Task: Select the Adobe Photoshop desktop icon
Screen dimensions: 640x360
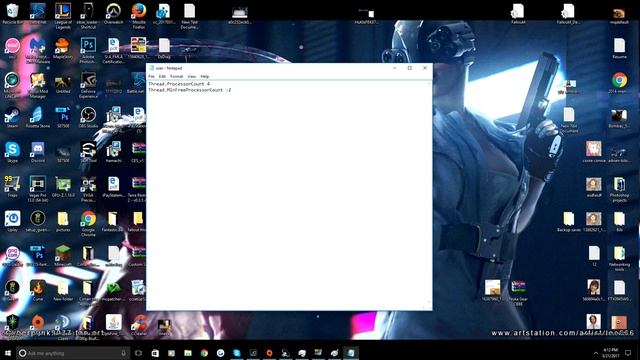Action: coord(88,50)
